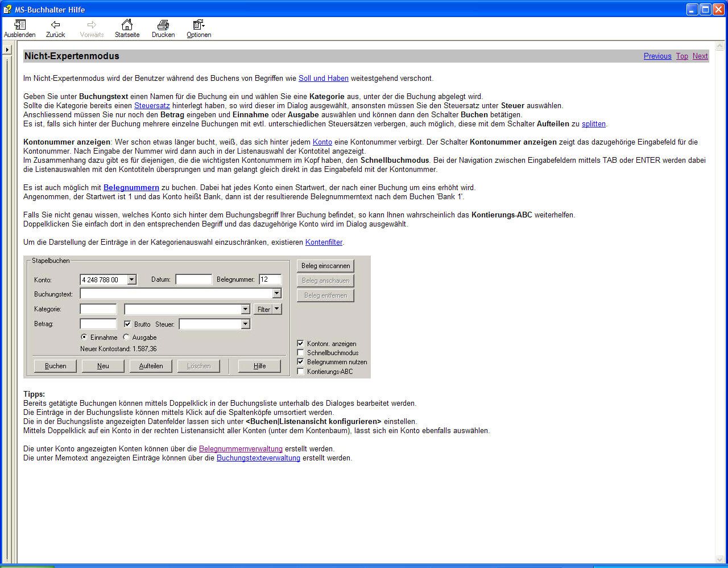Print the page with Drucken icon
728x568 pixels.
click(x=163, y=28)
